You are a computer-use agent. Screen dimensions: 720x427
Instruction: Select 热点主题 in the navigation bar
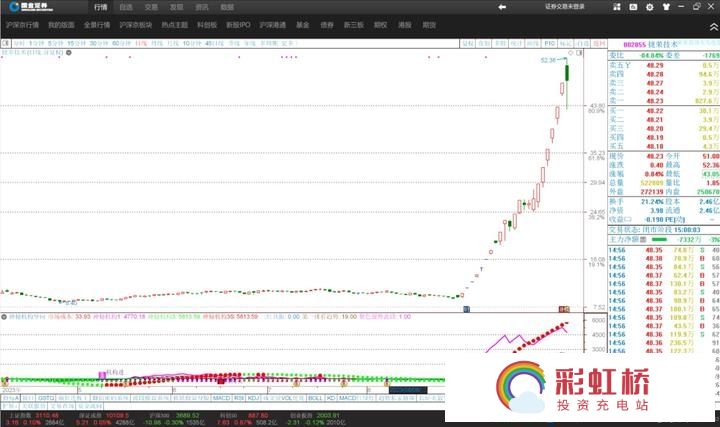point(174,25)
